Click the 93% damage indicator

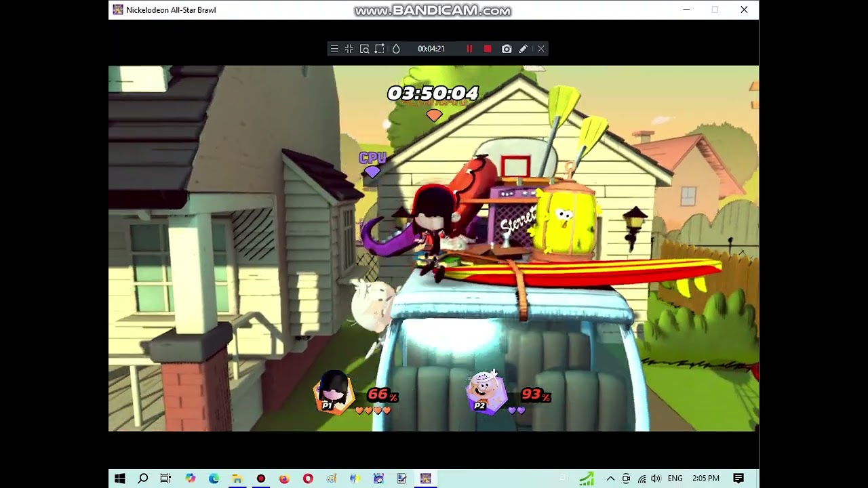(536, 395)
